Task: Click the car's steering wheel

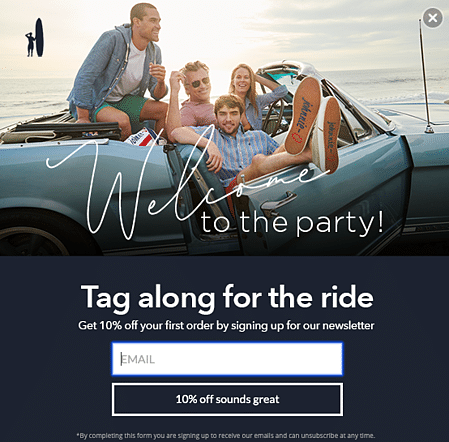Action: [274, 117]
